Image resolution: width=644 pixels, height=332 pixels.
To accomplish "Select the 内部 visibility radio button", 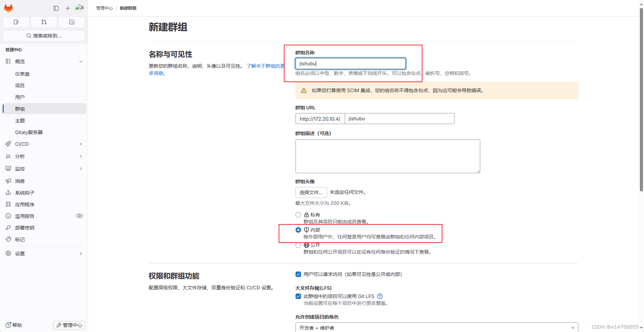I will coord(298,230).
